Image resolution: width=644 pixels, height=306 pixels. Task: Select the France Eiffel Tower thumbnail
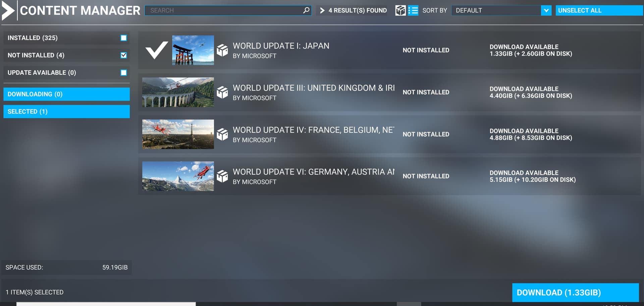click(178, 134)
